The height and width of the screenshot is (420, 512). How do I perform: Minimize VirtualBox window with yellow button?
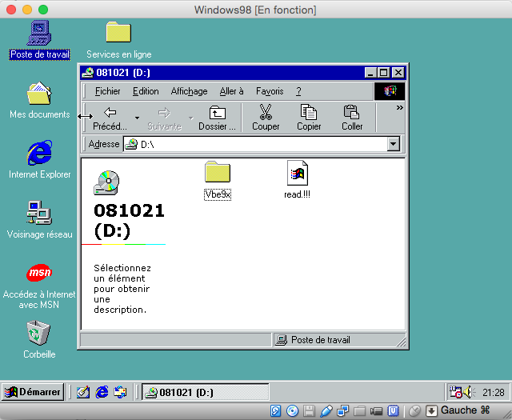pos(27,10)
